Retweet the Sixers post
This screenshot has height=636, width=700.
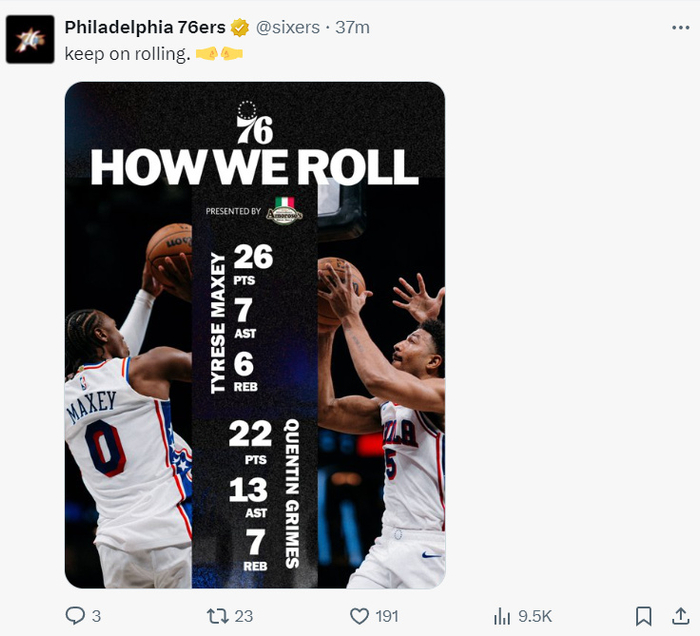coord(213,616)
